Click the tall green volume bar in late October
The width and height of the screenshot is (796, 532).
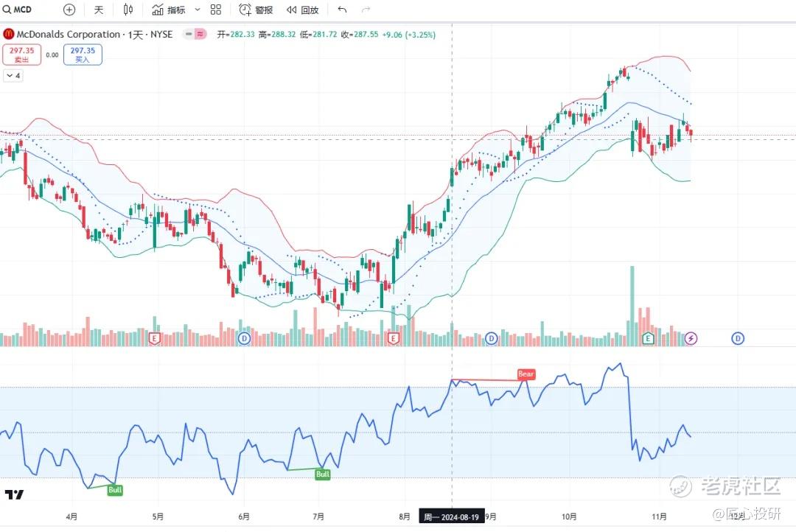[632, 306]
